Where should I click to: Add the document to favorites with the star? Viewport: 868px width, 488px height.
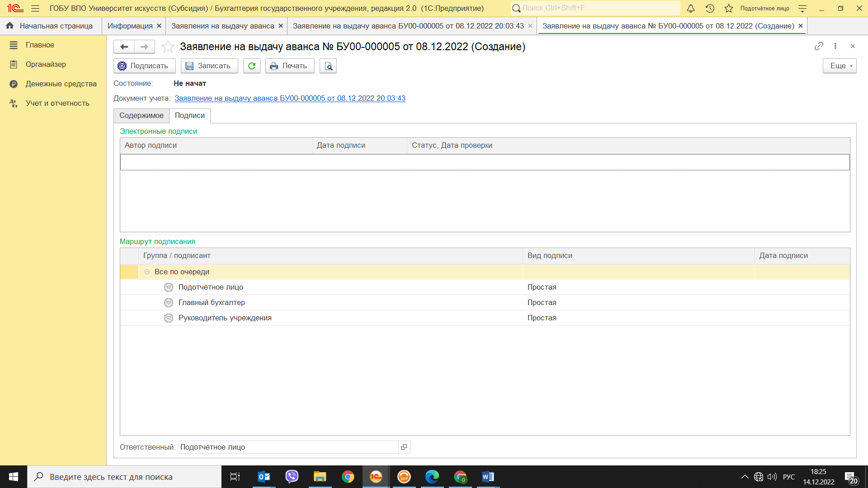tap(168, 47)
